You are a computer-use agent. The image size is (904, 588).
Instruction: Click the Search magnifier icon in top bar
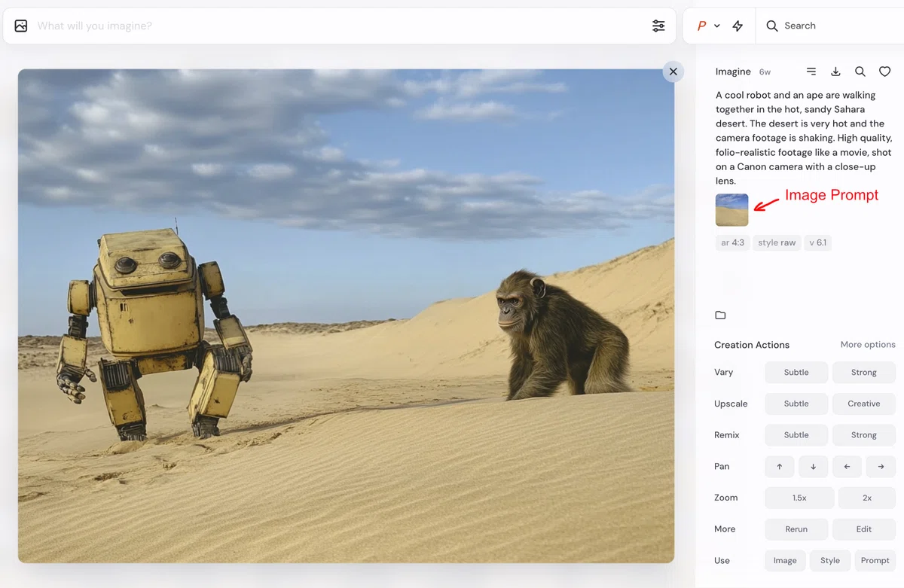click(x=772, y=26)
